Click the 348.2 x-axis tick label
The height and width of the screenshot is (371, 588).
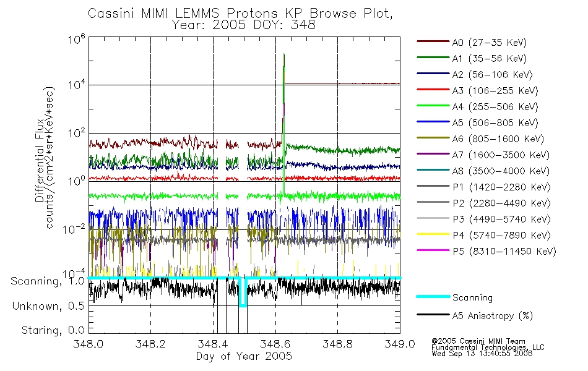tap(150, 344)
